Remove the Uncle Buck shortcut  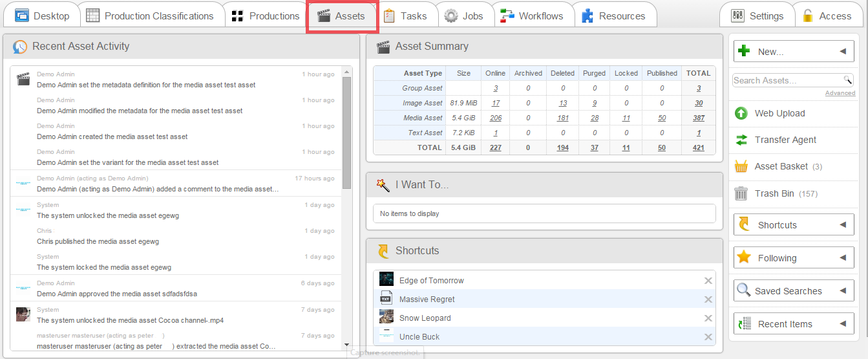708,337
